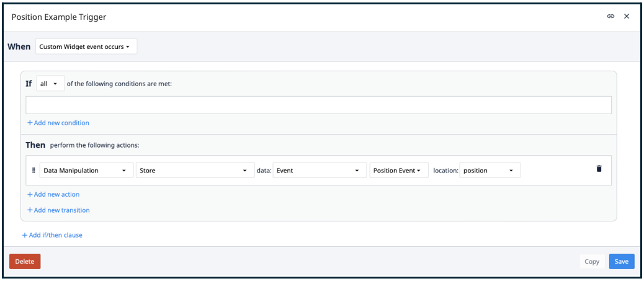The image size is (644, 281).
Task: Grab the action row drag handle
Action: (x=34, y=170)
